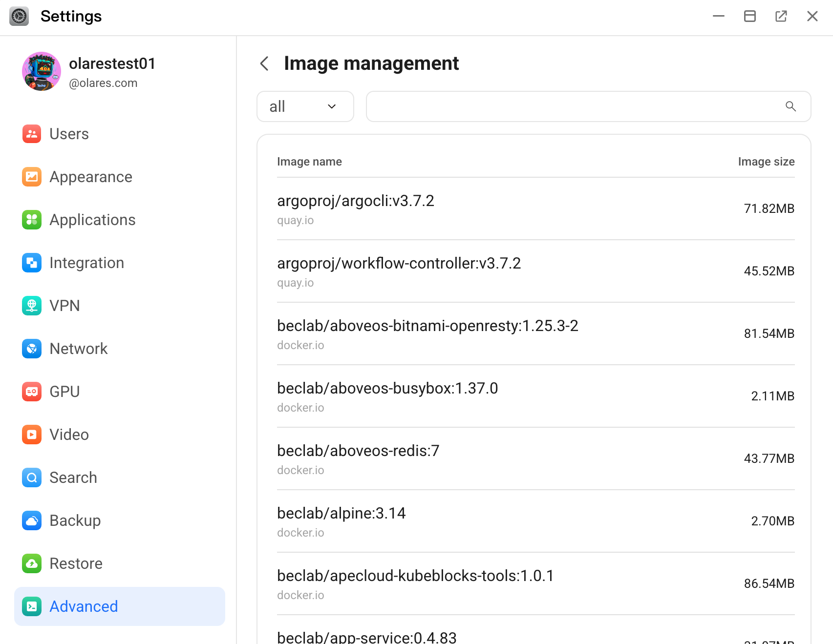
Task: Open the Video settings icon
Action: tap(31, 435)
